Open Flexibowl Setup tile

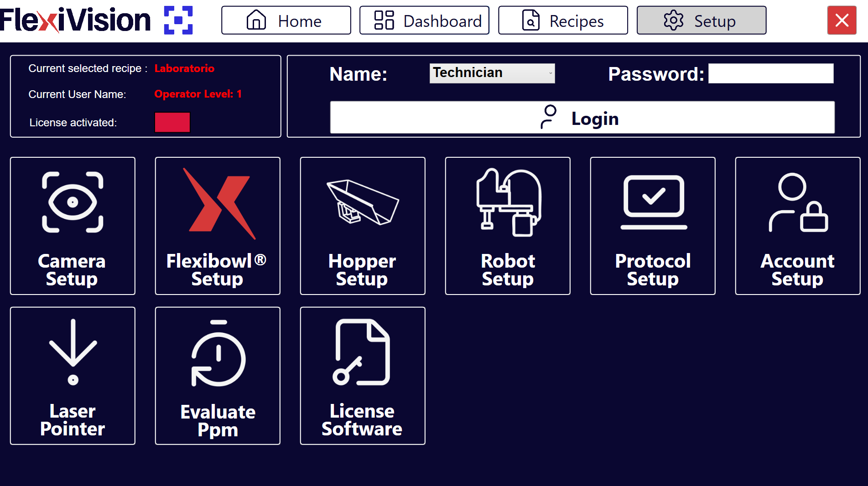218,226
